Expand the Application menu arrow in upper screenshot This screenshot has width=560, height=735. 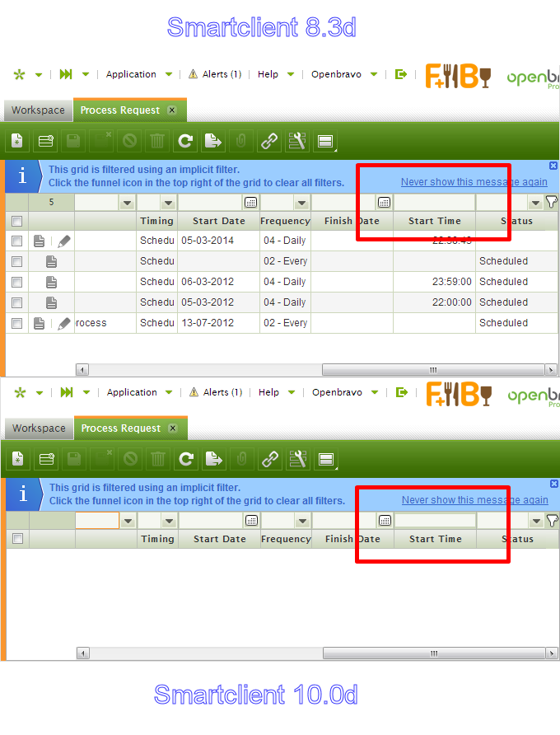pos(169,74)
